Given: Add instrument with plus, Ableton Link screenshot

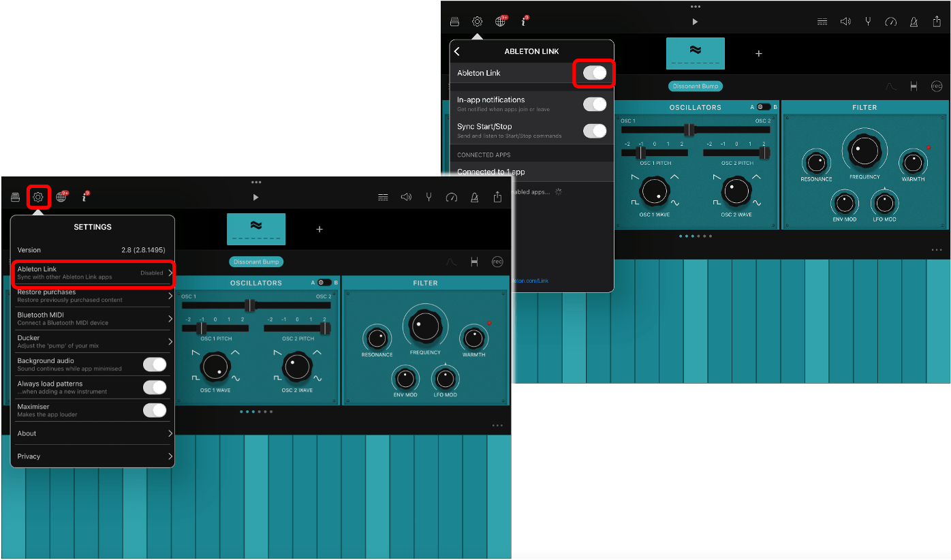Looking at the screenshot, I should coord(759,54).
